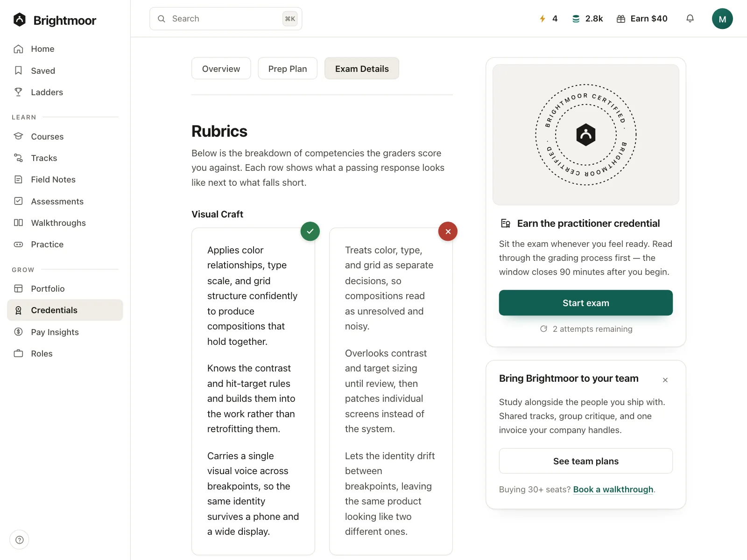
Task: Click See team plans button
Action: (x=586, y=461)
